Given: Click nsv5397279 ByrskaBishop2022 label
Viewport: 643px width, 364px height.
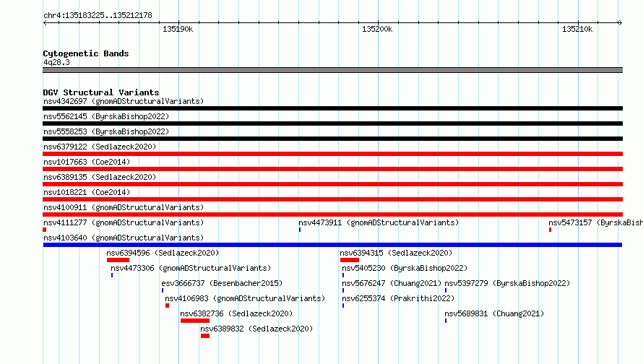Looking at the screenshot, I should point(507,283).
